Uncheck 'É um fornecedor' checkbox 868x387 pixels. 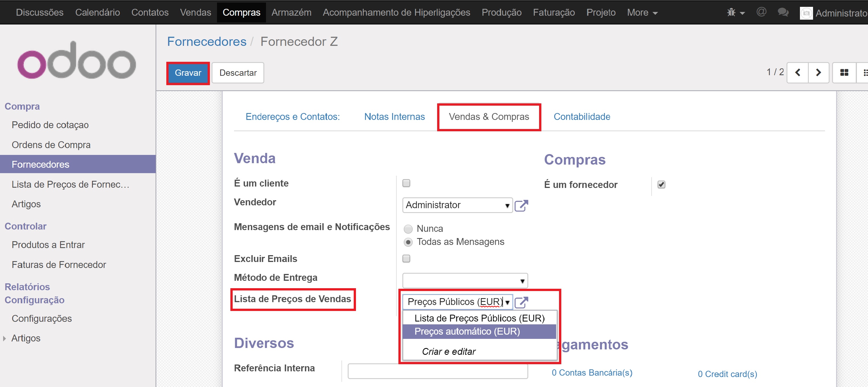pos(661,184)
